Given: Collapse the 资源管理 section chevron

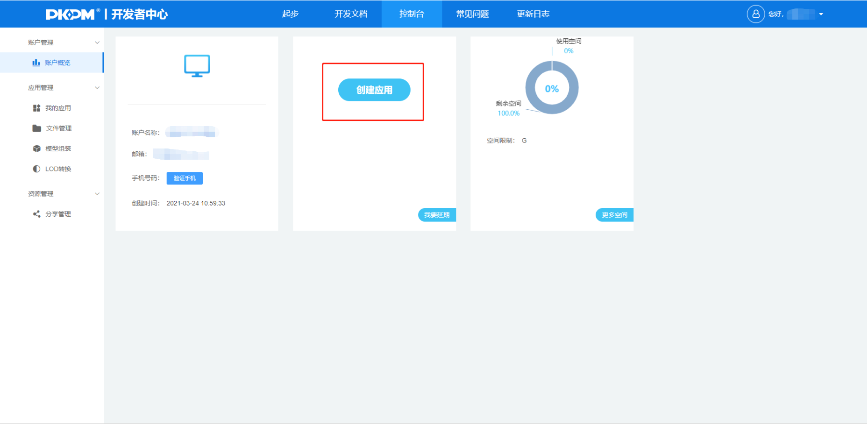Looking at the screenshot, I should pos(97,194).
